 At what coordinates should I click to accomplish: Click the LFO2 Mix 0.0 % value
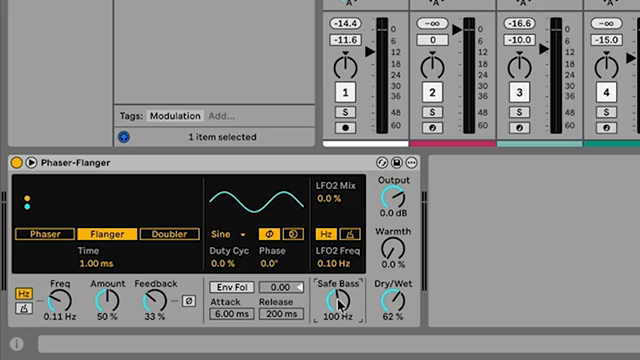pos(329,199)
